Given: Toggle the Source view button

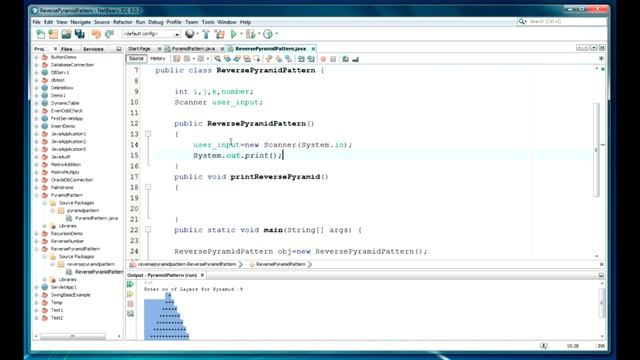Looking at the screenshot, I should [136, 59].
